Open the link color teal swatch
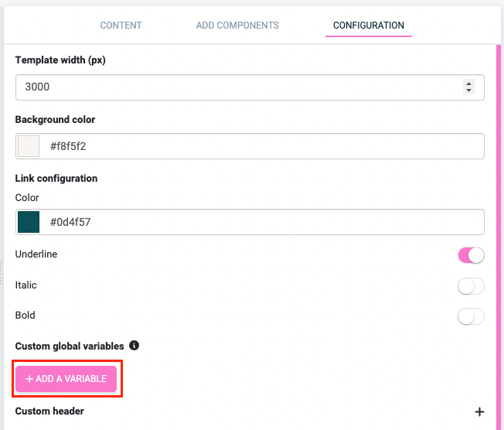The image size is (504, 430). (29, 222)
